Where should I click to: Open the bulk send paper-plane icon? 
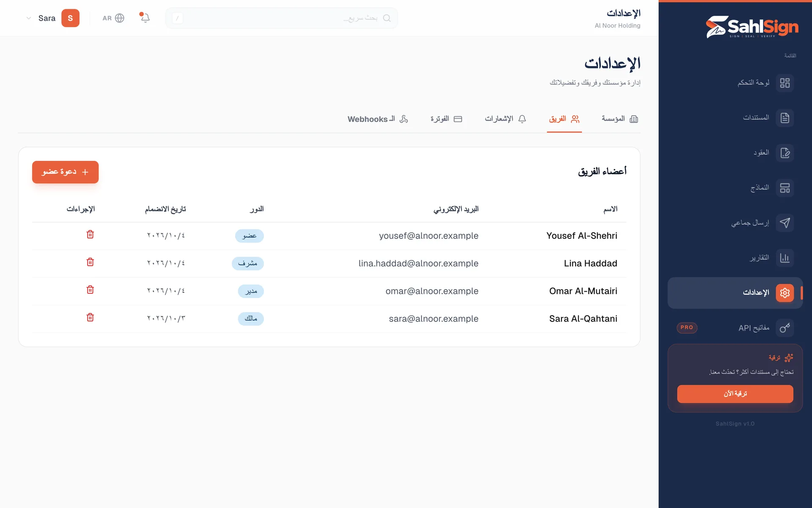(785, 223)
